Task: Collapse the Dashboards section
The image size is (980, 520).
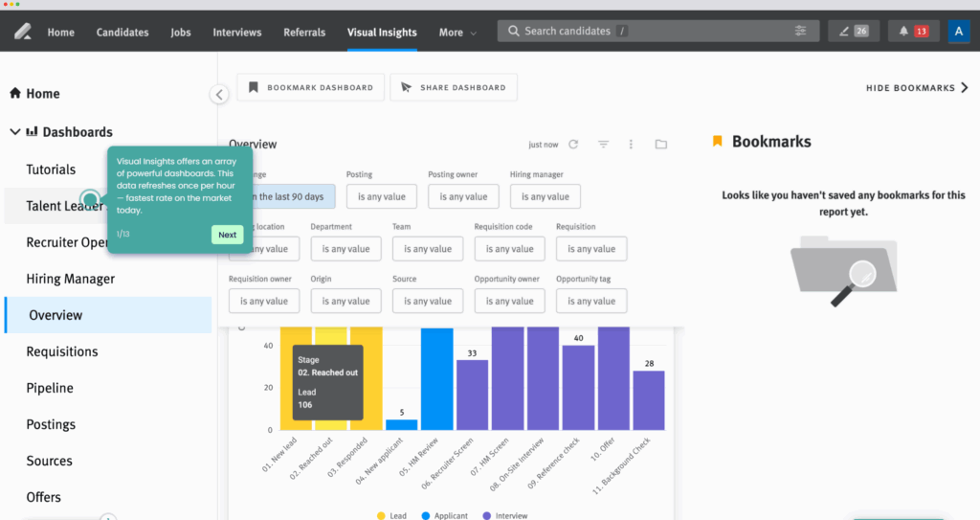Action: point(15,132)
